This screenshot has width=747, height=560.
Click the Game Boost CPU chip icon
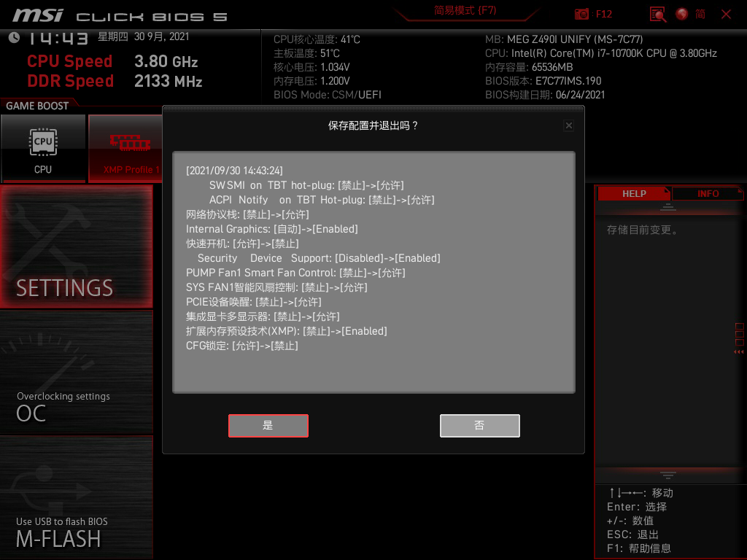[x=43, y=141]
